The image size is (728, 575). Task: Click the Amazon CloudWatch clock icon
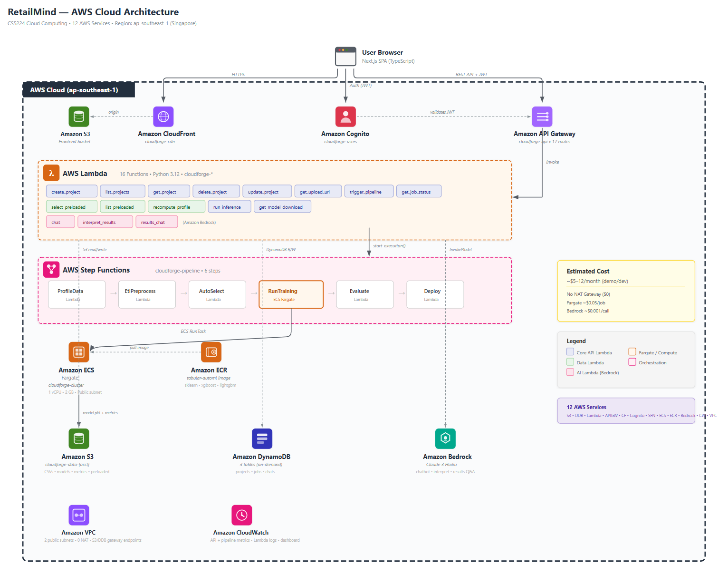point(241,515)
